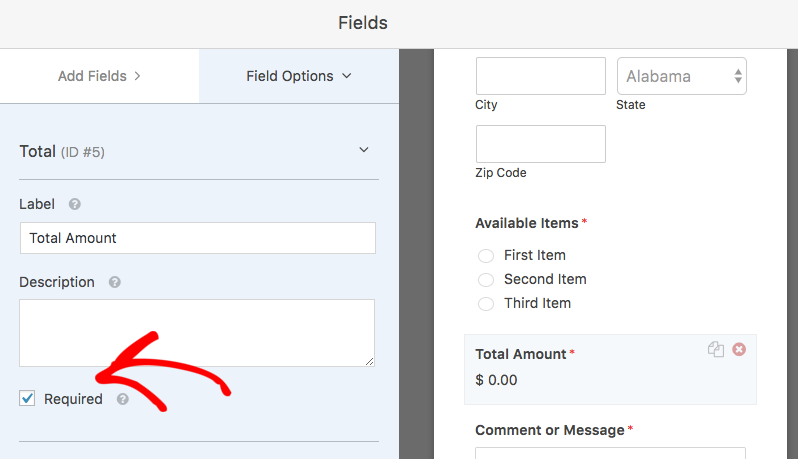Click the City input field

pyautogui.click(x=540, y=76)
